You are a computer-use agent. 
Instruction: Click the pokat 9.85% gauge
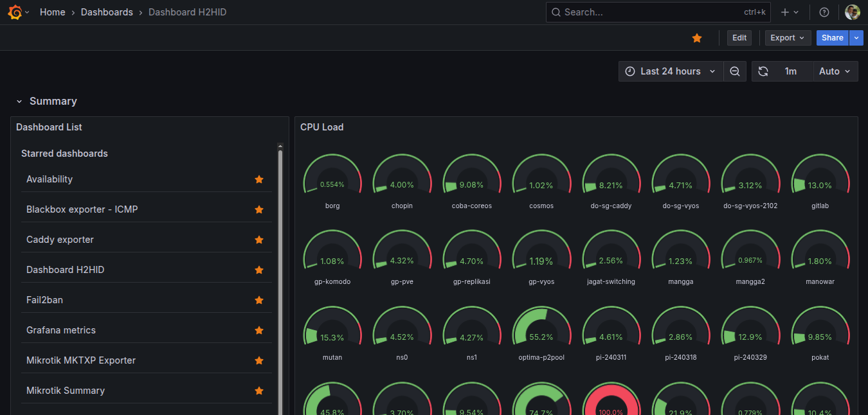820,326
